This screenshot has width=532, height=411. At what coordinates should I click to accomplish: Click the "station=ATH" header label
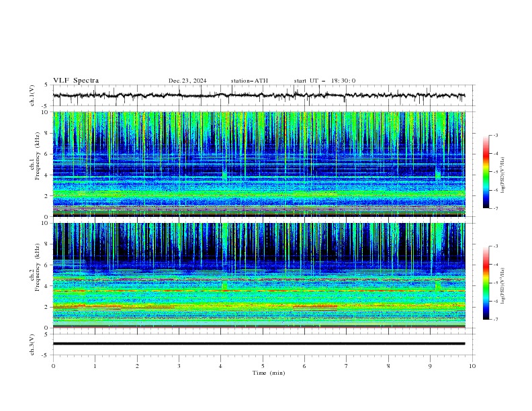coord(249,81)
